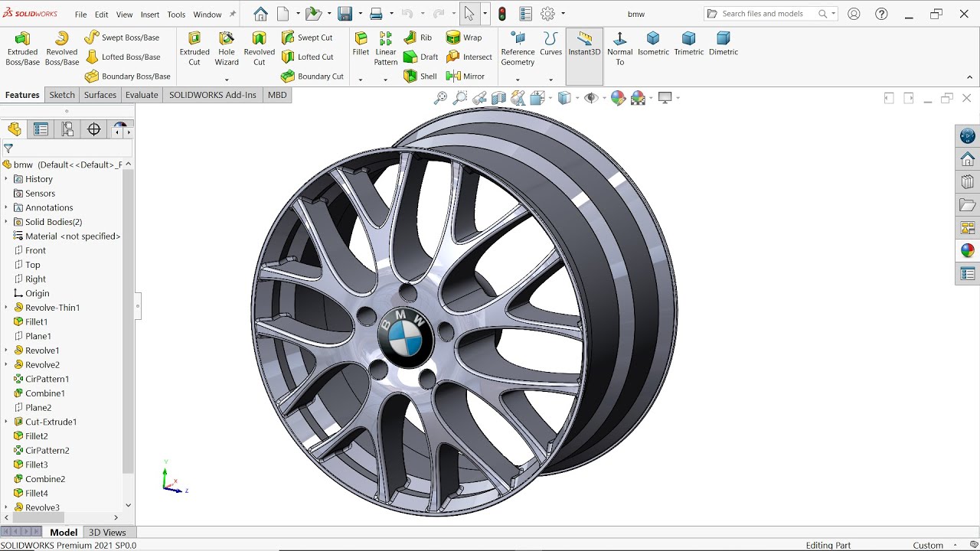The width and height of the screenshot is (980, 551).
Task: Expand the History tree node
Action: point(6,179)
